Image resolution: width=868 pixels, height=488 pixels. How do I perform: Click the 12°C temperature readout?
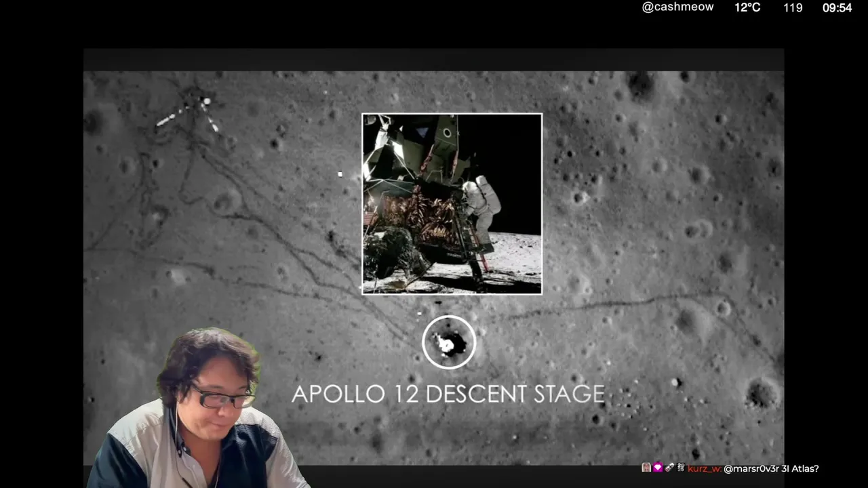click(x=747, y=7)
